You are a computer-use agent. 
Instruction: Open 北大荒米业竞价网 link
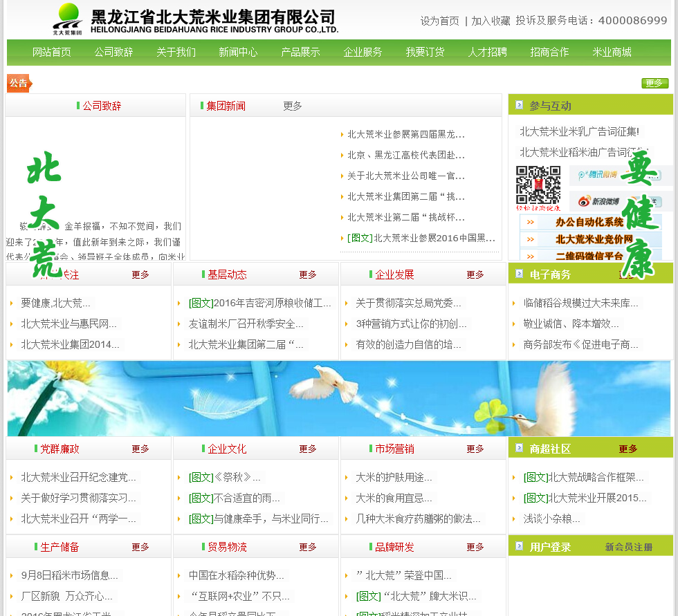594,239
